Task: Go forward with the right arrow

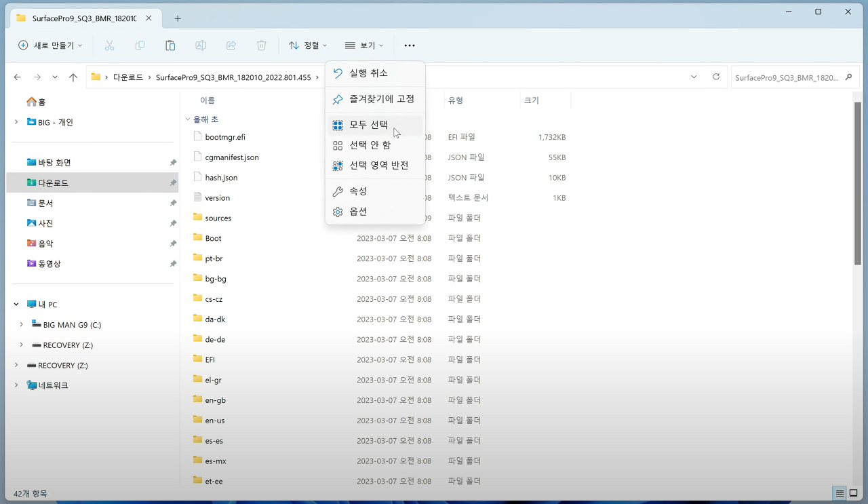Action: click(37, 77)
